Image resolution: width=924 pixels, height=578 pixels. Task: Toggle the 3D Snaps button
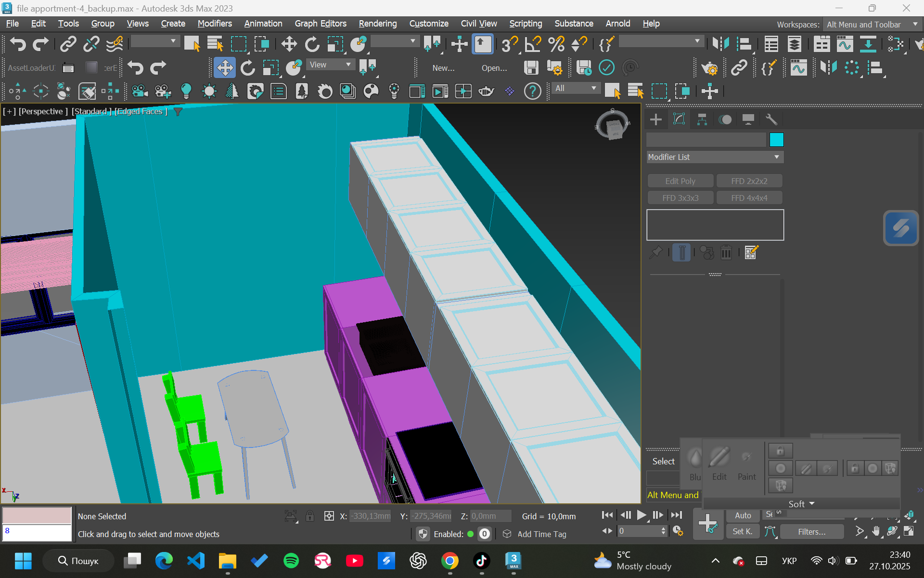click(509, 44)
